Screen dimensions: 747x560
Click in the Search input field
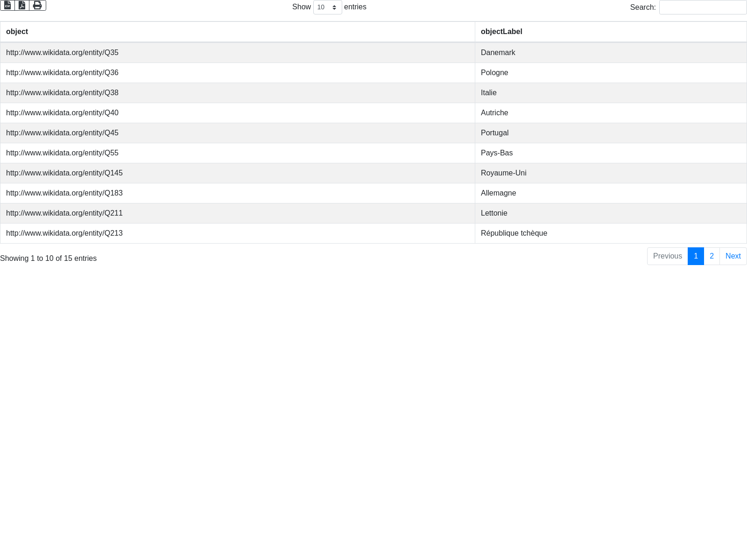click(x=703, y=7)
